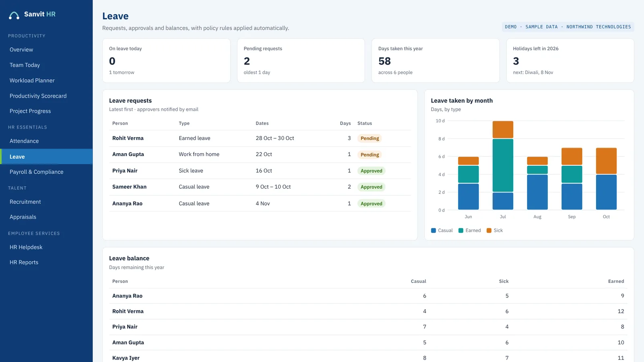Select Aman Gupta in Leave requests

128,154
